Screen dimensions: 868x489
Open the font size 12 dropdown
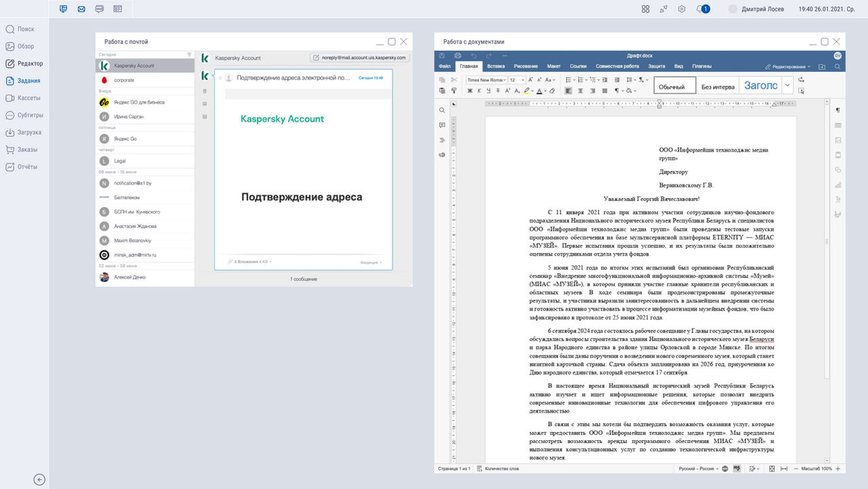coord(516,80)
